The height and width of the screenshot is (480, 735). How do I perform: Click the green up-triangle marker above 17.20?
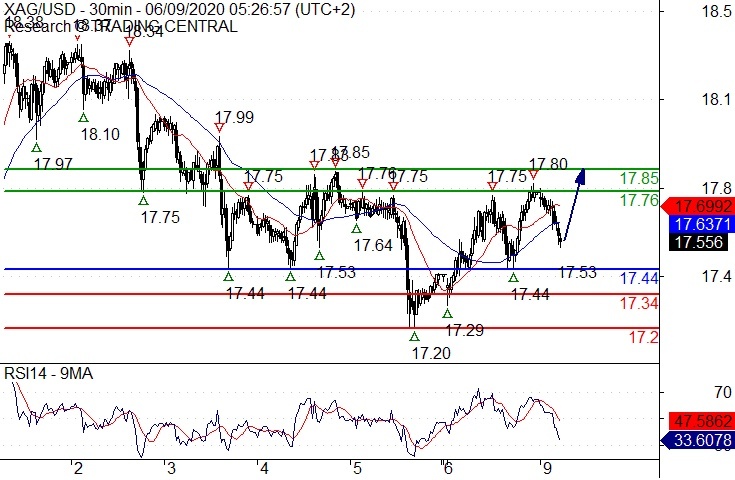coord(414,336)
